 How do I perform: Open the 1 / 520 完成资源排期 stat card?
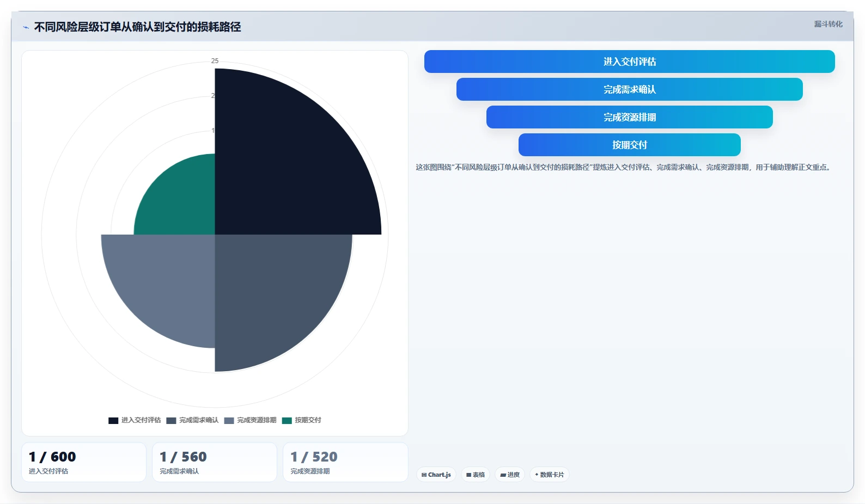click(x=345, y=462)
